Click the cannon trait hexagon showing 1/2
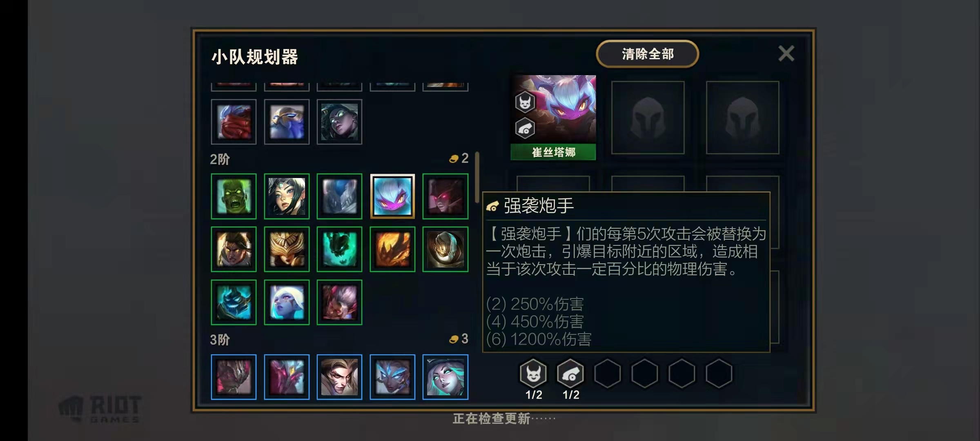The height and width of the screenshot is (441, 980). 570,373
